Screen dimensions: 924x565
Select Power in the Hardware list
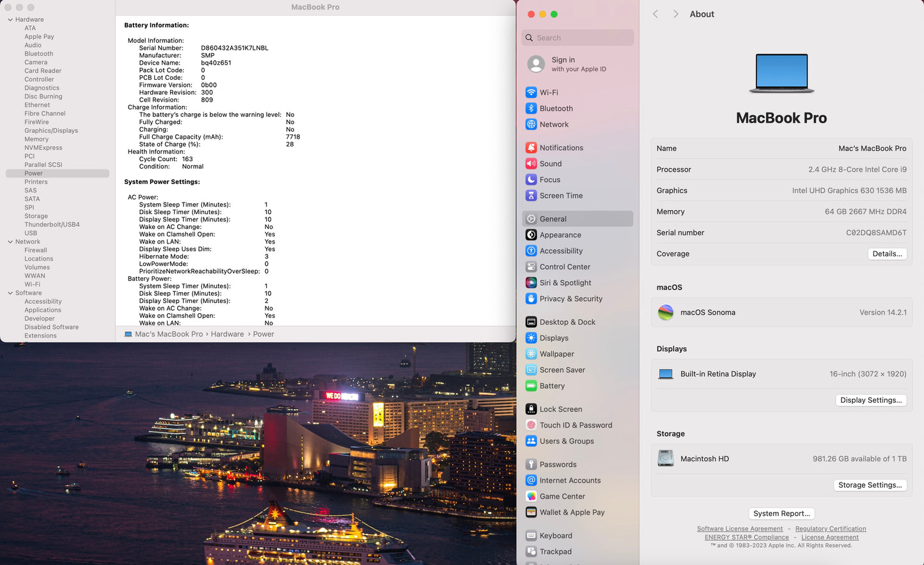tap(58, 173)
